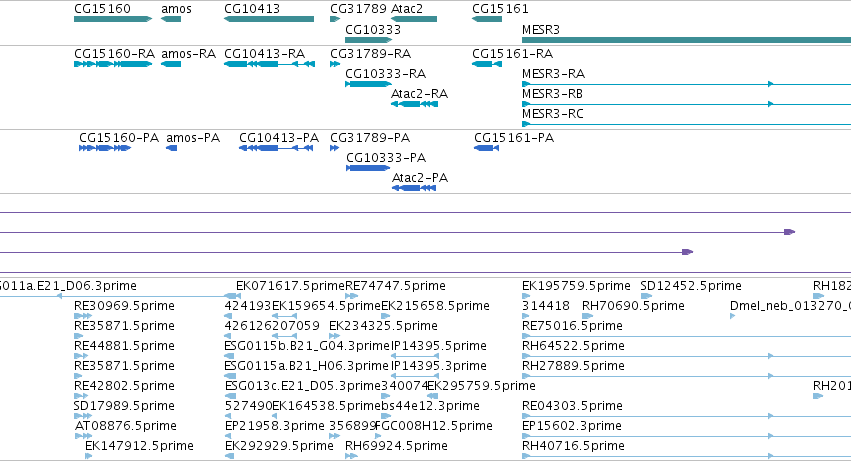Open the CG31789-RA transcript label

pos(370,54)
